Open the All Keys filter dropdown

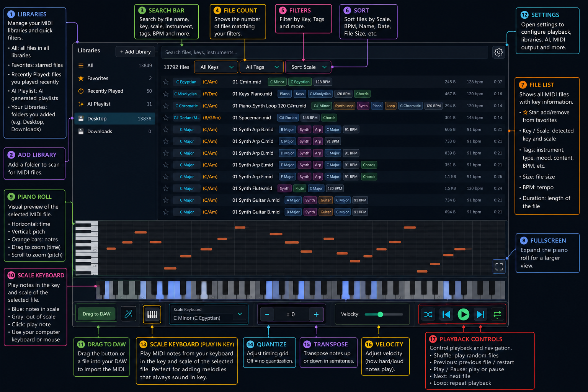click(x=216, y=67)
